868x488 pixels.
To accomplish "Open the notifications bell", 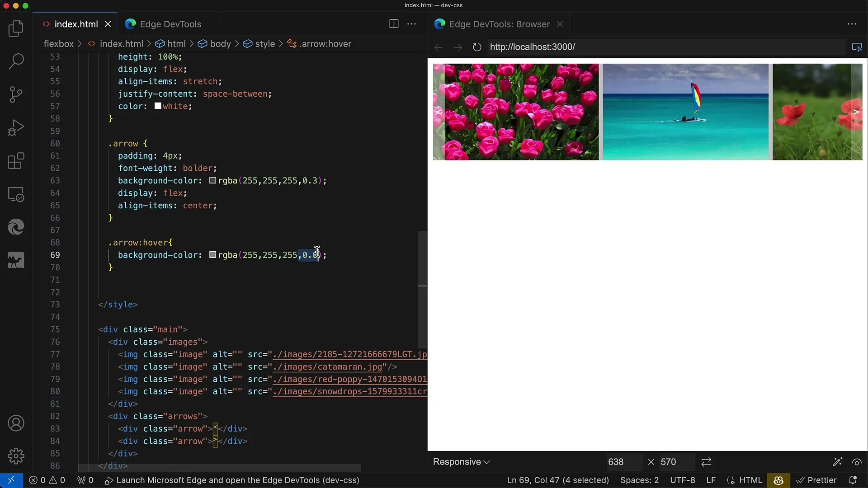I will pyautogui.click(x=853, y=480).
